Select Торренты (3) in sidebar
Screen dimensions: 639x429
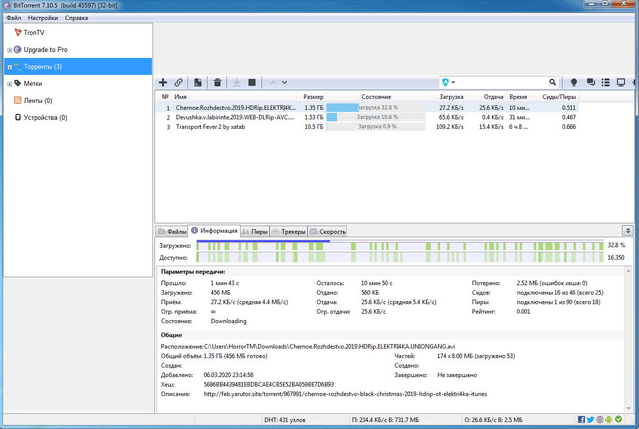pos(78,66)
